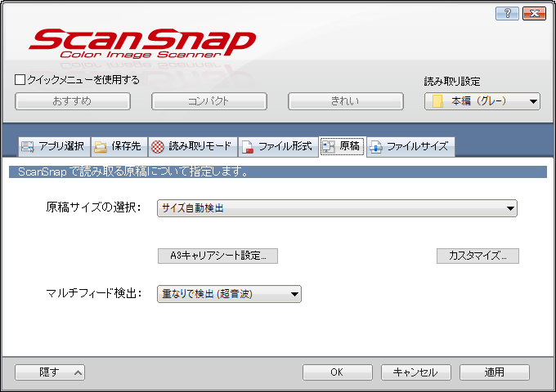This screenshot has height=392, width=556.
Task: Open the マルチフィード検出 dropdown
Action: click(229, 294)
